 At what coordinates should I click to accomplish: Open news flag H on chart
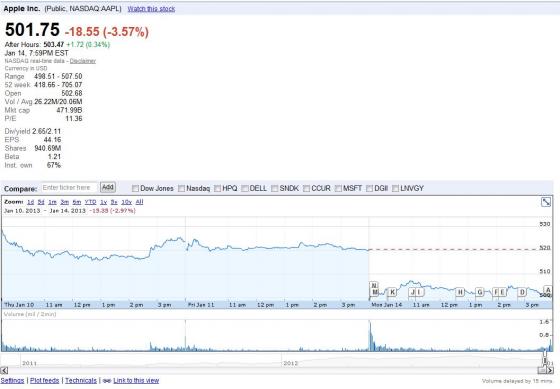(x=460, y=292)
